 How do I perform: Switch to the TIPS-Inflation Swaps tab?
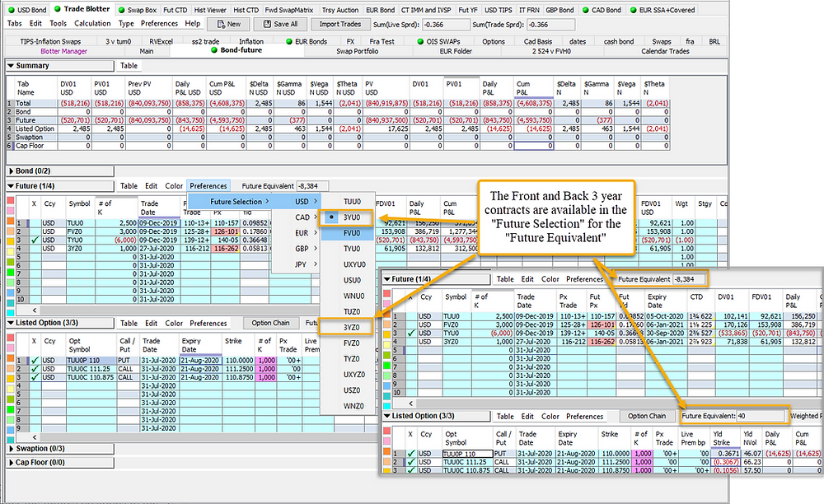point(50,41)
